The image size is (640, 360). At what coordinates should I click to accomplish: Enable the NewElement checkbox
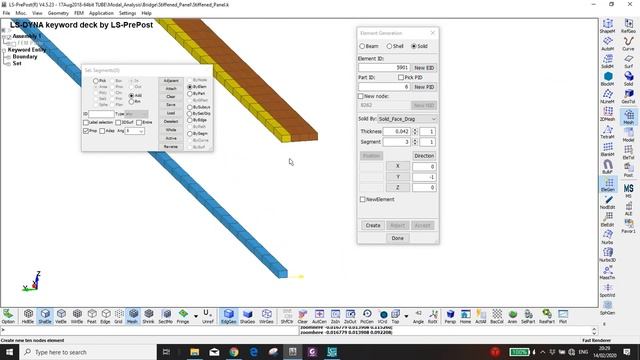tap(362, 199)
